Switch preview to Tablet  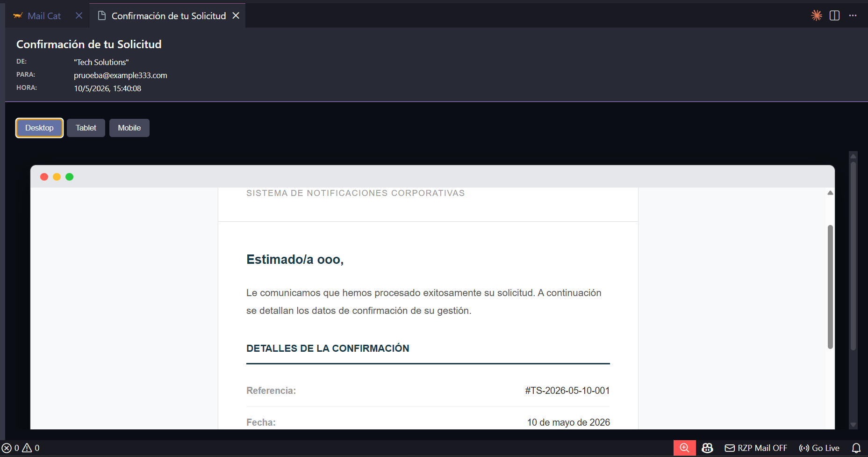point(86,128)
